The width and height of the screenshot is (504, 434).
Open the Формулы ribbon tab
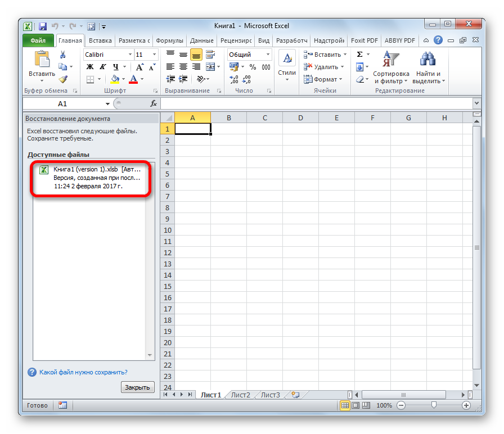tap(169, 40)
